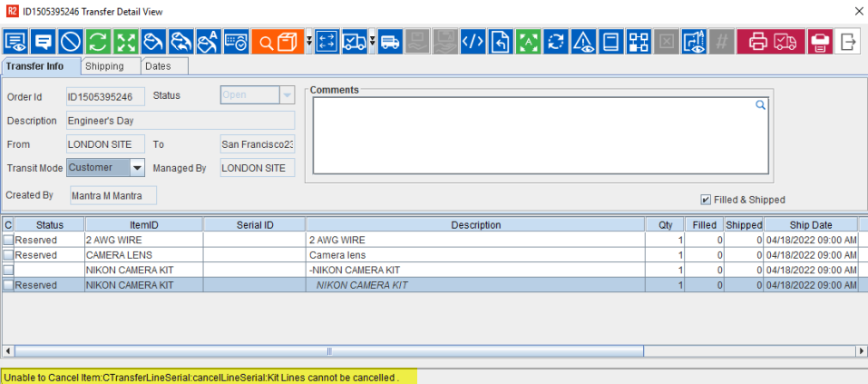Screen dimensions: 868x384
Task: Check the box for CAMERA LENS row
Action: point(8,255)
